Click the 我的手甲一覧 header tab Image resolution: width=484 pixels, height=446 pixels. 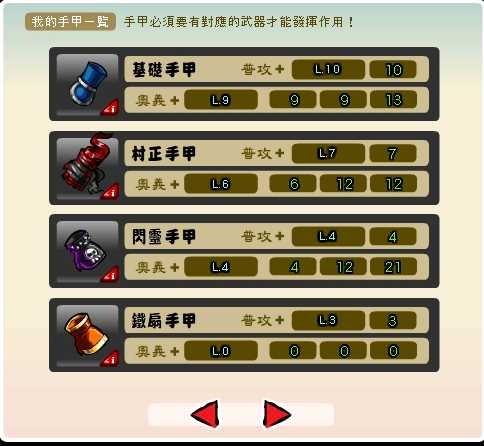coord(70,22)
